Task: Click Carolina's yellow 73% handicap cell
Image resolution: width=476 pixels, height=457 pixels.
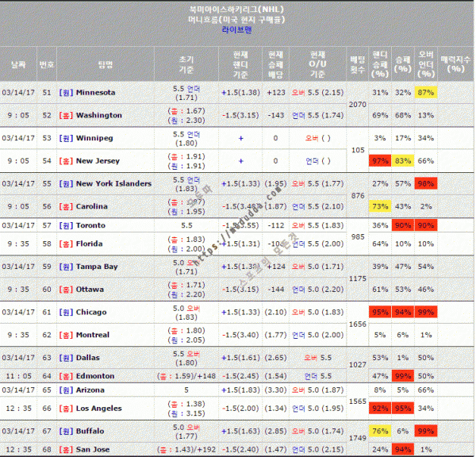Action: point(380,206)
